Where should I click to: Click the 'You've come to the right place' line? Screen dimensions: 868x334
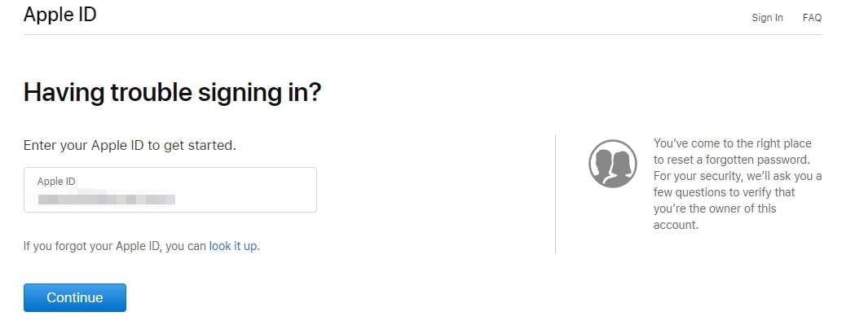(732, 143)
